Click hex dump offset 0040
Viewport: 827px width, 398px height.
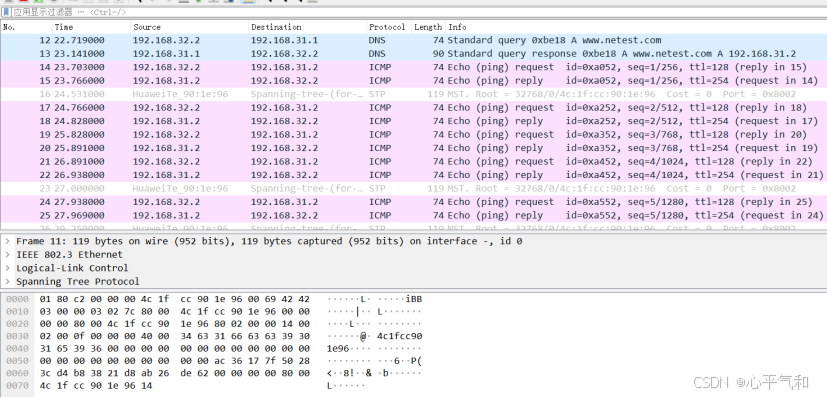(17, 348)
